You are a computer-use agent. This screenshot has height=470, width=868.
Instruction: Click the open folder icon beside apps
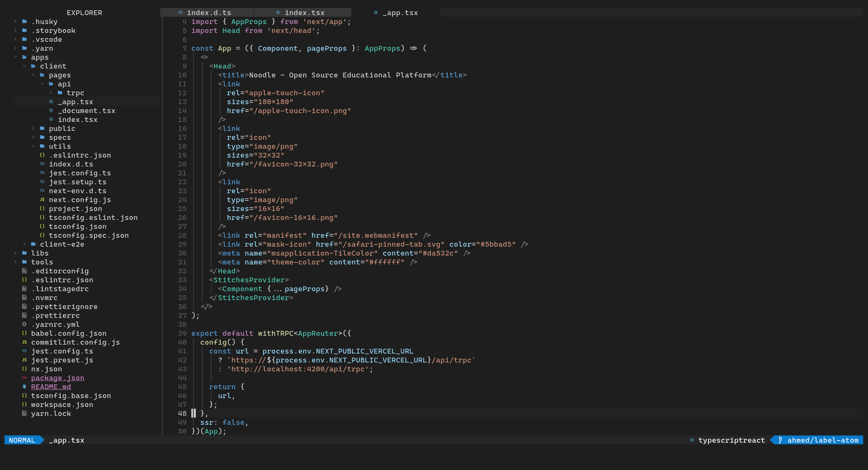pos(24,57)
